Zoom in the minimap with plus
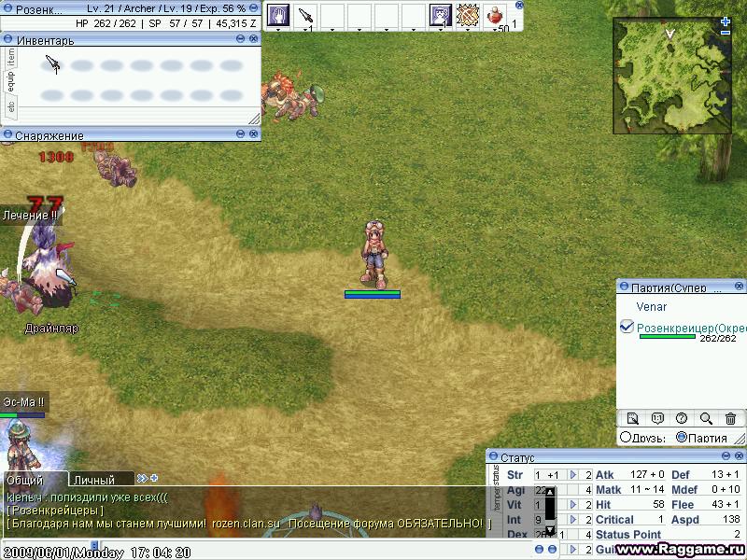Screen dimensions: 747x560 [x=726, y=21]
